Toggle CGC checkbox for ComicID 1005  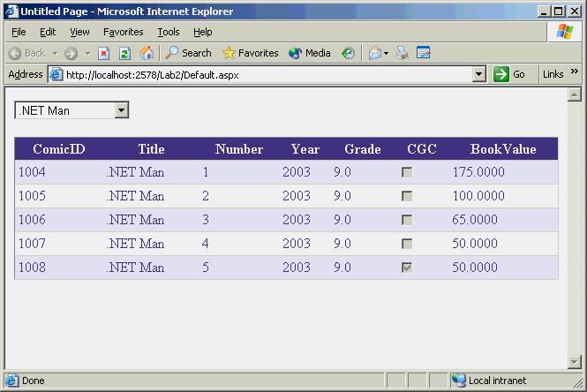click(407, 196)
